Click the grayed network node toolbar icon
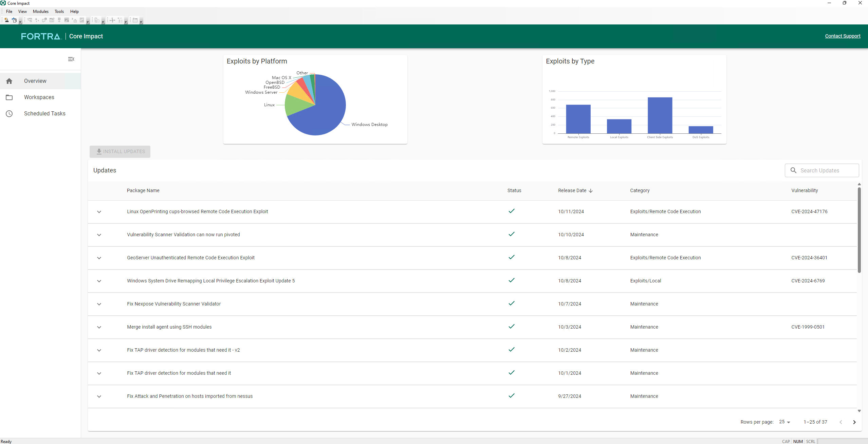 click(x=112, y=20)
